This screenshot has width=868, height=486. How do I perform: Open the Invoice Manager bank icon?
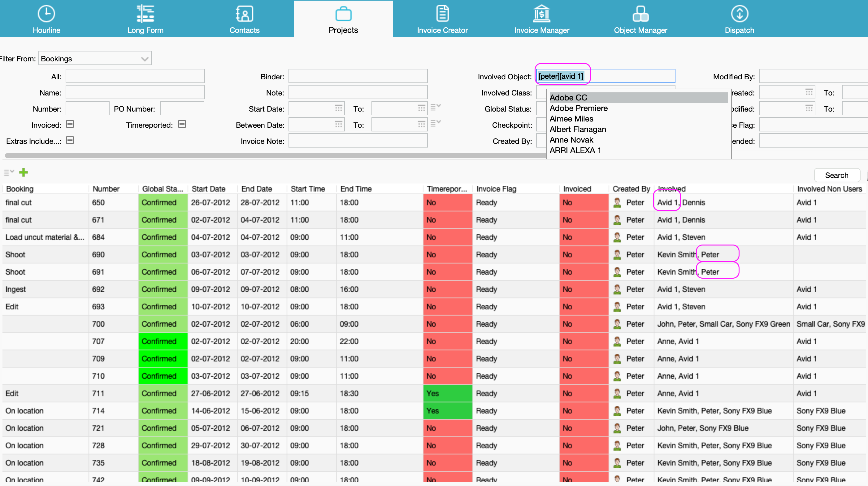(x=541, y=14)
